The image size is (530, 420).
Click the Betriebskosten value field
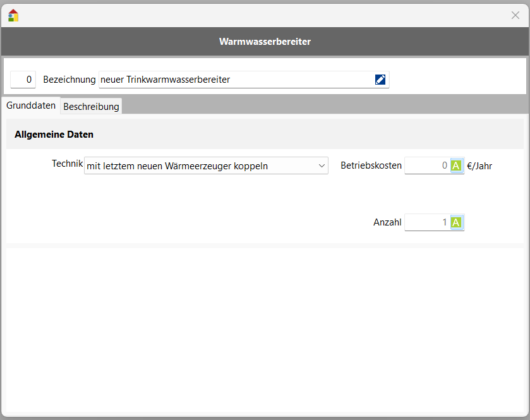click(427, 166)
